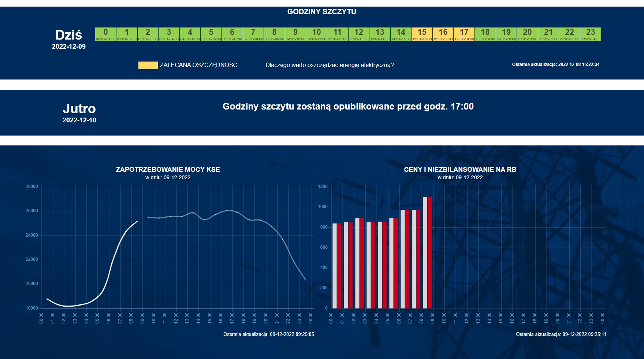Choose the green hour 23 cell

pyautogui.click(x=591, y=34)
